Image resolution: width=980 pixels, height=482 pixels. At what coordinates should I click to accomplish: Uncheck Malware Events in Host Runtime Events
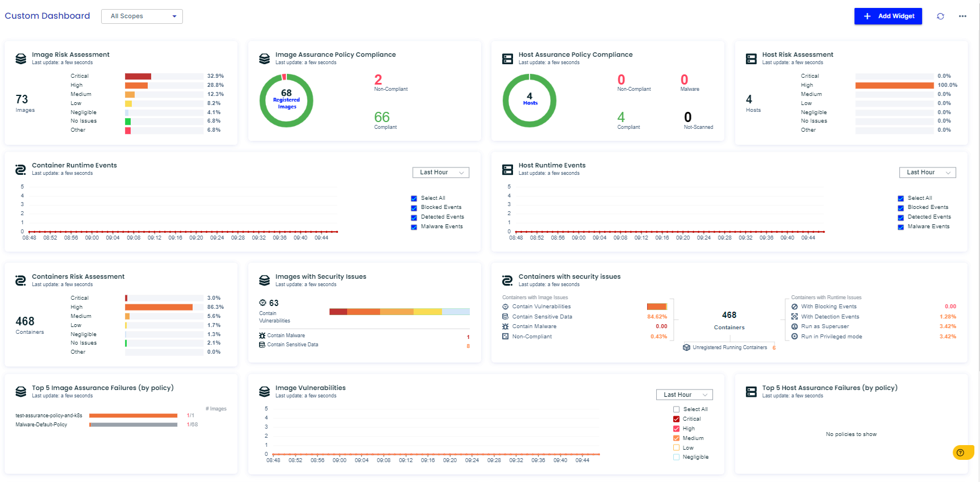click(x=901, y=227)
